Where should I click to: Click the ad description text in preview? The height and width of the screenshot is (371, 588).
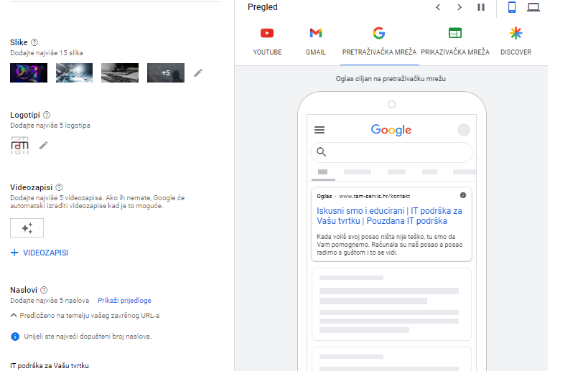pyautogui.click(x=390, y=244)
